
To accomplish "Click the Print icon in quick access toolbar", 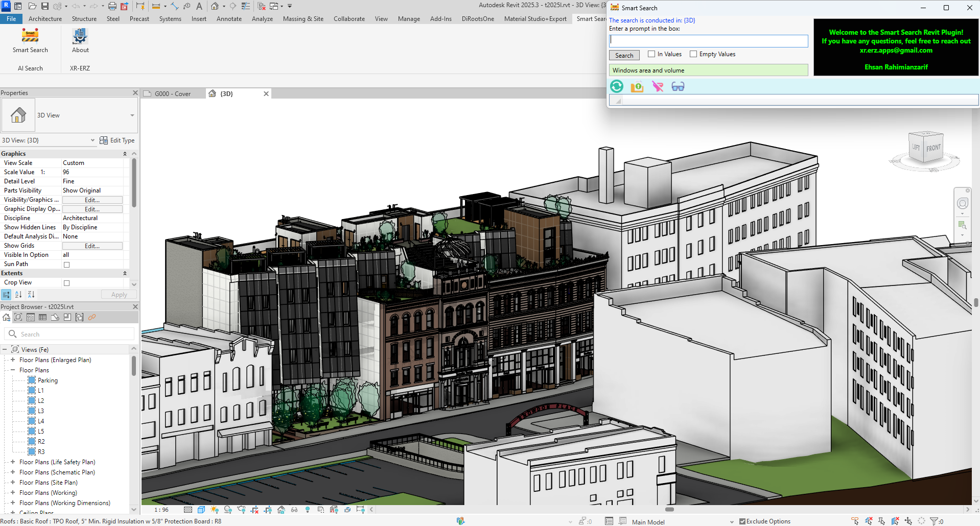I will pos(112,6).
